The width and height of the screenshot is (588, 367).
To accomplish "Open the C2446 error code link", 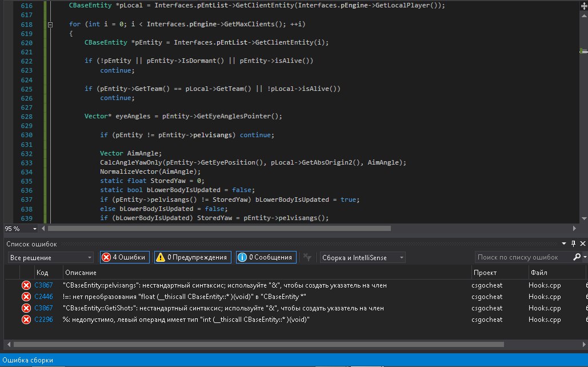I will point(43,297).
